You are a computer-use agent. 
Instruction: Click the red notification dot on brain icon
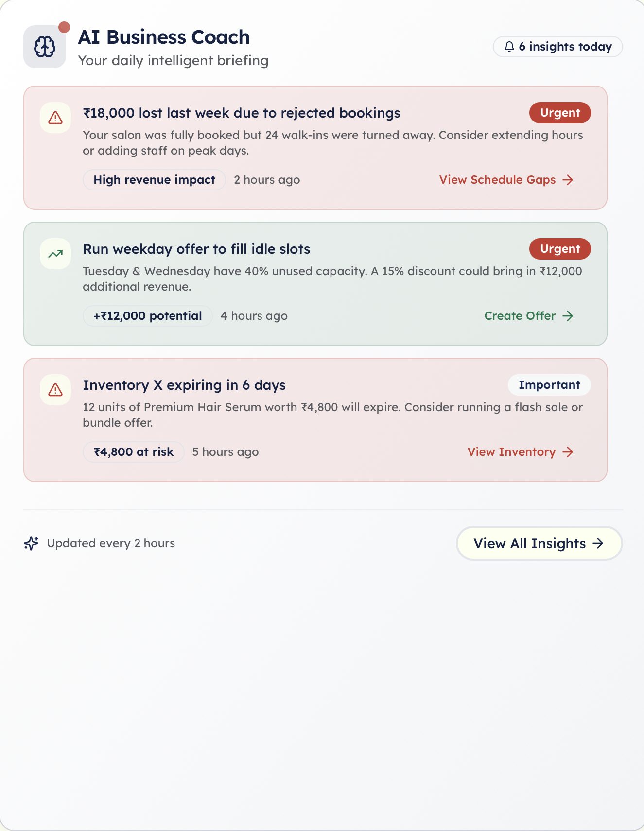(x=64, y=27)
